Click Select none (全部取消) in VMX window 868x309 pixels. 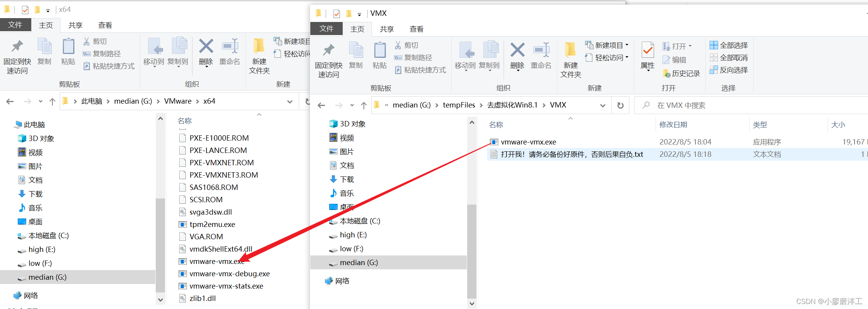click(x=729, y=57)
